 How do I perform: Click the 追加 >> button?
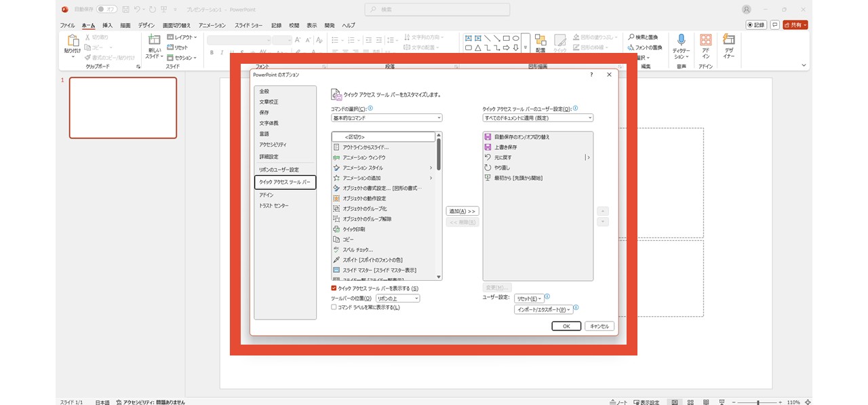[x=462, y=211]
